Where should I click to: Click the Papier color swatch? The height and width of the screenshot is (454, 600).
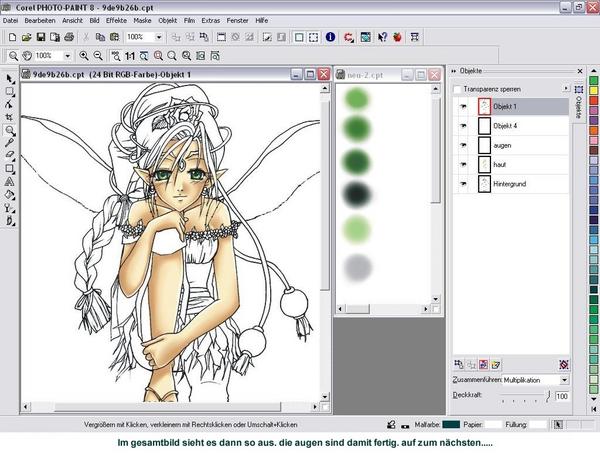[x=493, y=425]
